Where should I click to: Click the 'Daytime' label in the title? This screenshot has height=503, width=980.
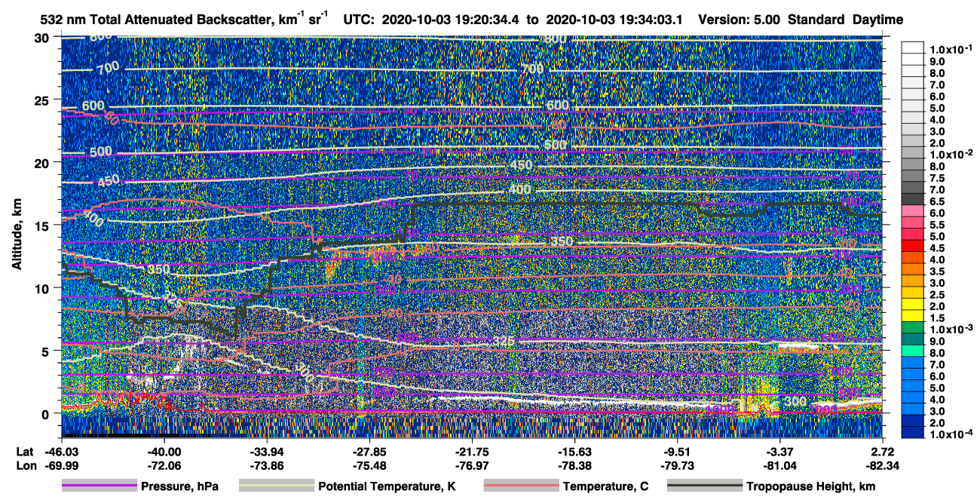coord(877,20)
